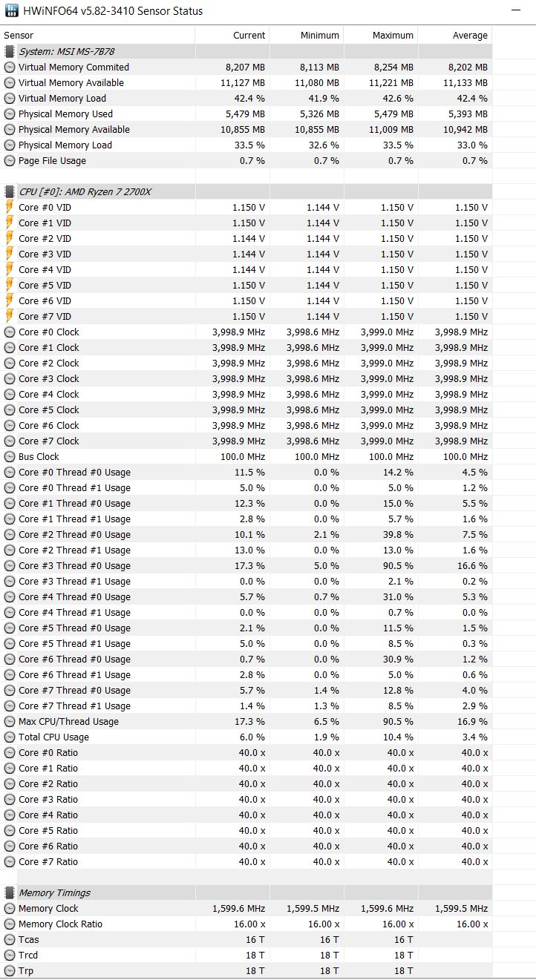
Task: Click the gauge icon beside Tcas
Action: coord(10,939)
